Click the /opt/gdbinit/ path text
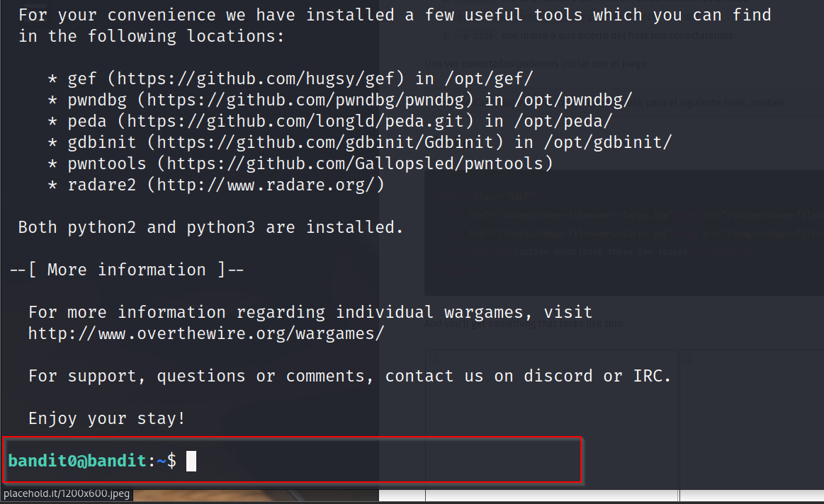The width and height of the screenshot is (824, 504). tap(607, 142)
